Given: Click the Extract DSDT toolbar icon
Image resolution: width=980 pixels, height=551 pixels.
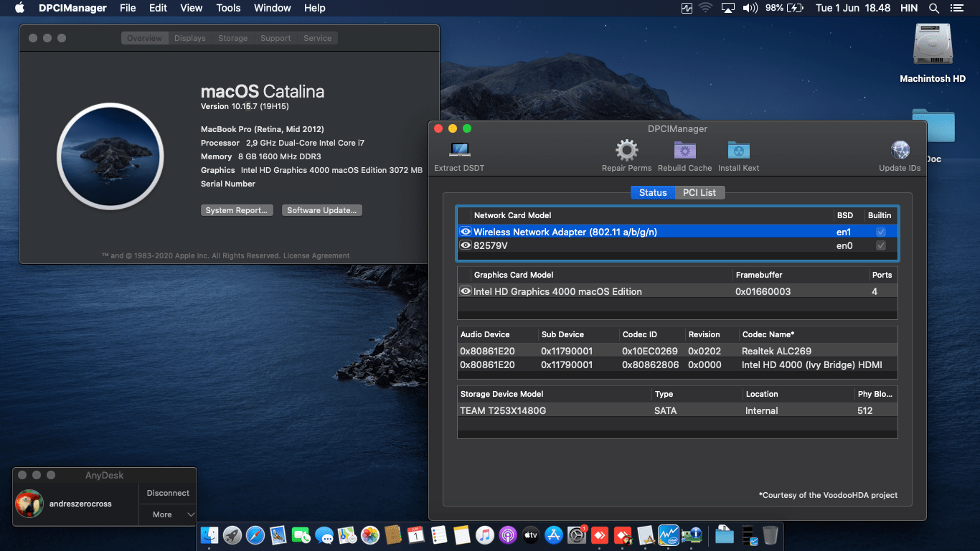Looking at the screenshot, I should [459, 150].
